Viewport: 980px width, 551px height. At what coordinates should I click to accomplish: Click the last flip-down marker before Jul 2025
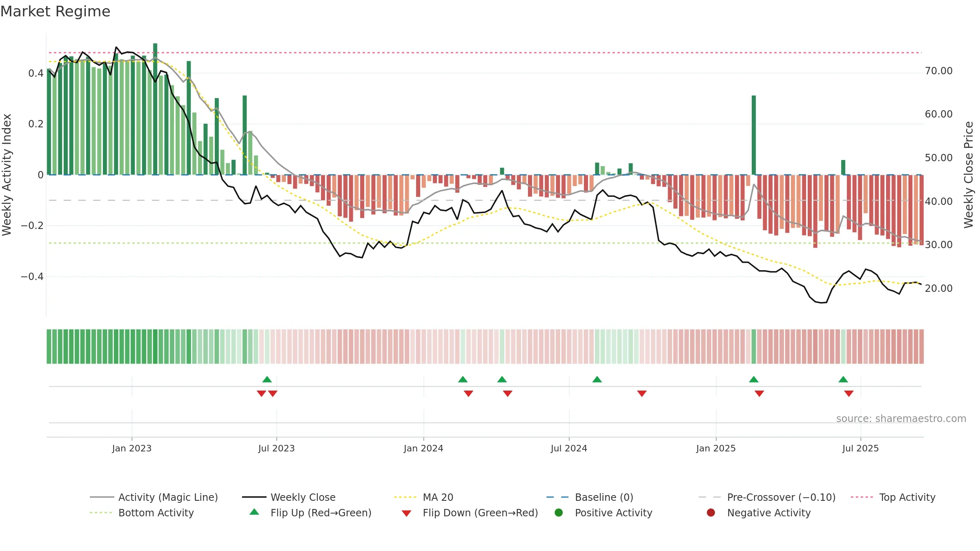(849, 393)
